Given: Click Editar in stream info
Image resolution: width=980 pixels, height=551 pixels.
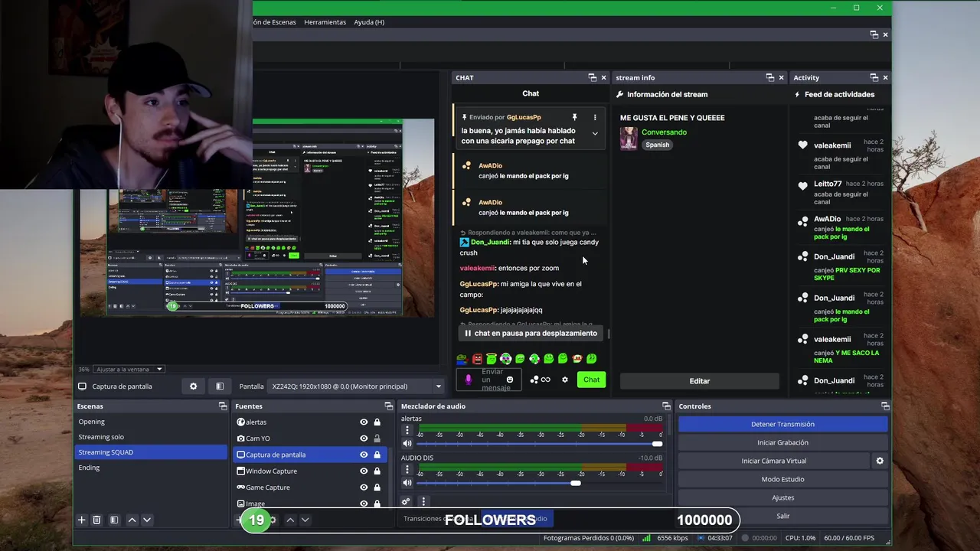Looking at the screenshot, I should tap(699, 380).
